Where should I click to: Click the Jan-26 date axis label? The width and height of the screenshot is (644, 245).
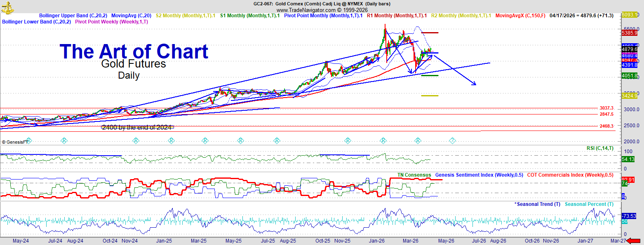[x=377, y=240]
